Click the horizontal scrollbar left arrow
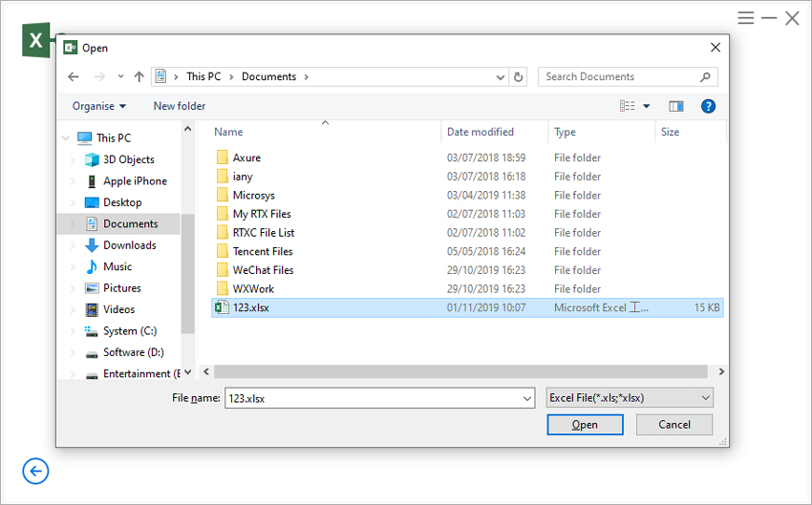The image size is (812, 505). pos(206,371)
